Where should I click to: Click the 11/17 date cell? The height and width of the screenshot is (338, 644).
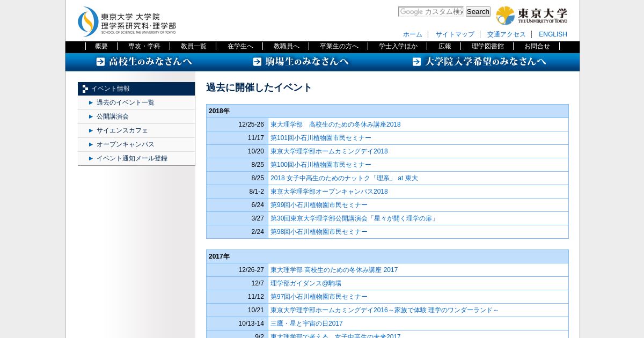(237, 138)
